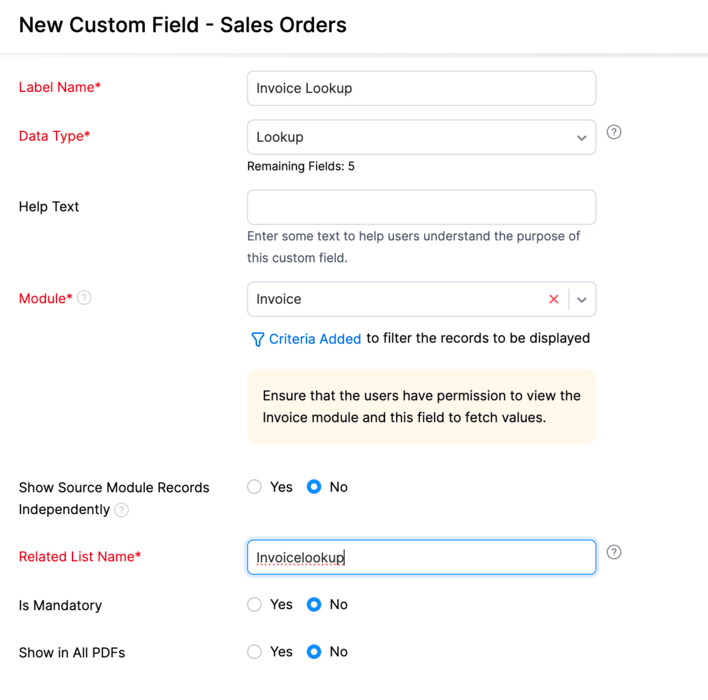
Task: Click the filter funnel icon for criteria
Action: [257, 339]
